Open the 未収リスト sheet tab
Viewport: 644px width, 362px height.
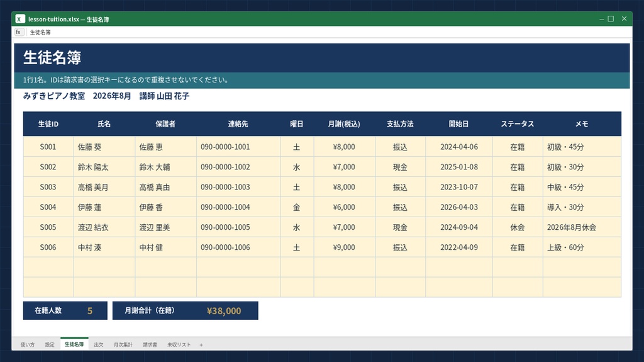click(179, 345)
